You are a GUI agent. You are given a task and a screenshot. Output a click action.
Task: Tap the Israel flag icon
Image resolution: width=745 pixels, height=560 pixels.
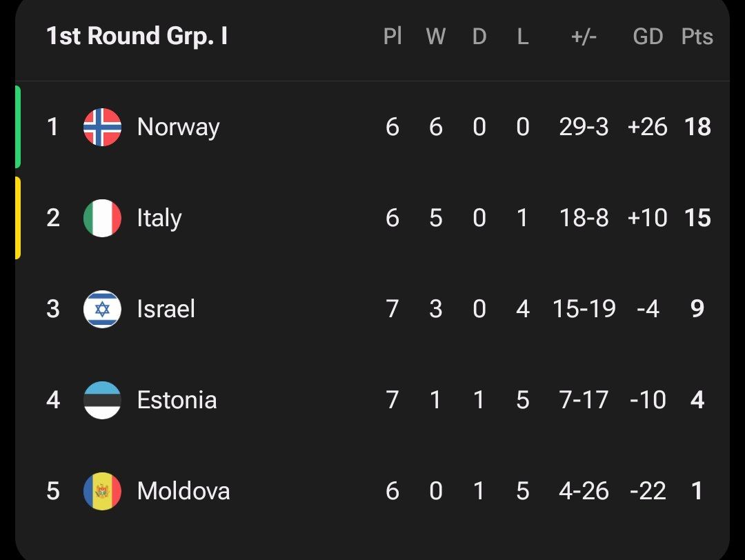[102, 309]
